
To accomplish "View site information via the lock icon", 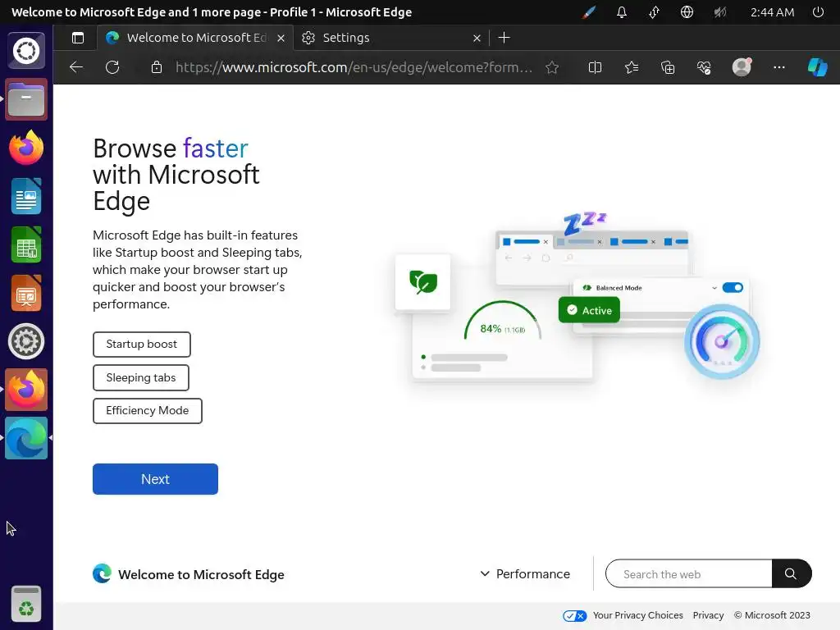I will 157,67.
